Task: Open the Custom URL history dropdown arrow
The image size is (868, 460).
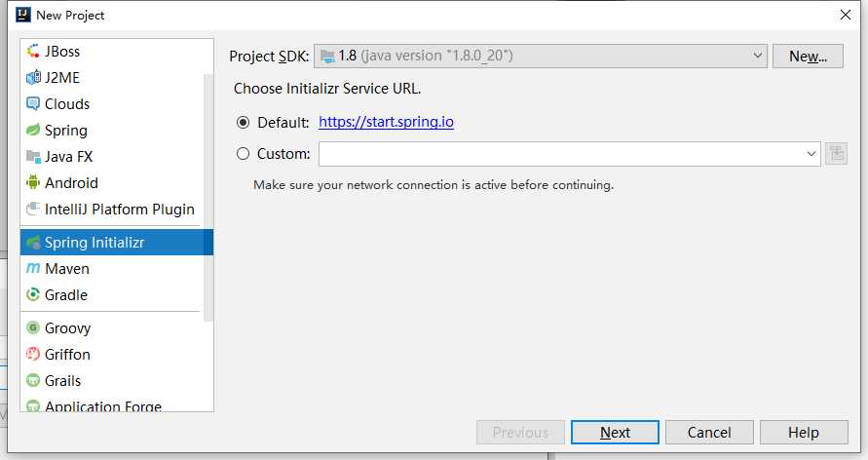Action: coord(811,154)
